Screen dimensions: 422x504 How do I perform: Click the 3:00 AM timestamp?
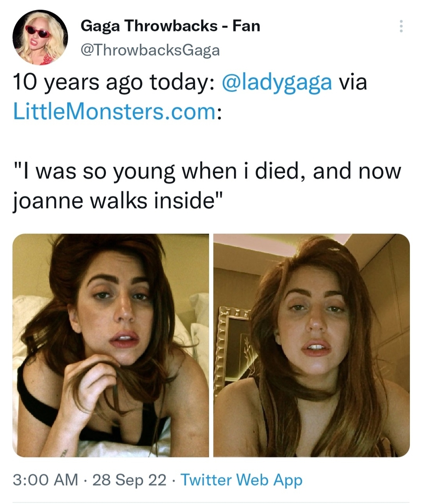(45, 480)
